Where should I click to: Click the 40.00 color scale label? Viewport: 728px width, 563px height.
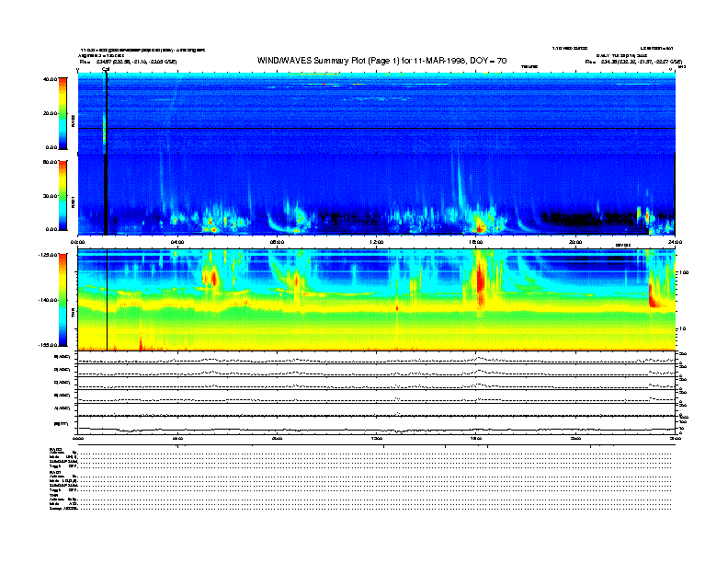click(50, 79)
